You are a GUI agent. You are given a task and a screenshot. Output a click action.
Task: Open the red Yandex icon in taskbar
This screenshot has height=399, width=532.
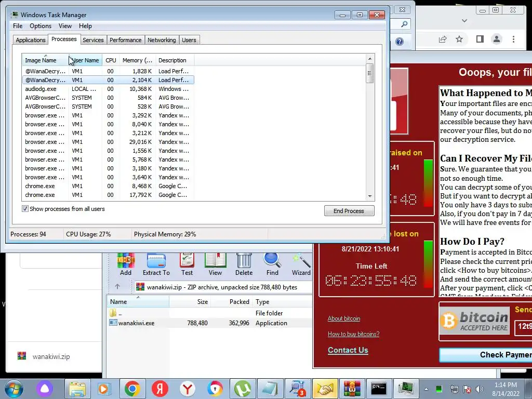[160, 389]
